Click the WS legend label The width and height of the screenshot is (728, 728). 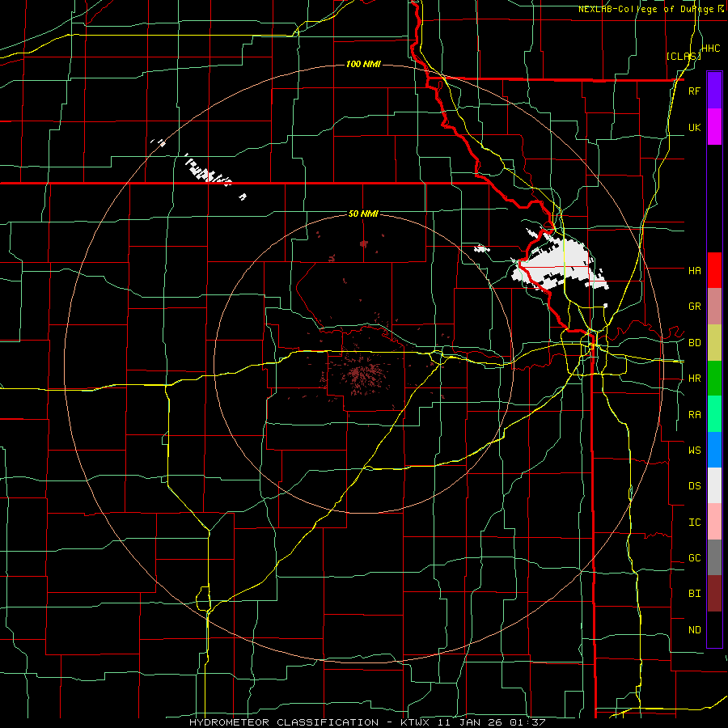pyautogui.click(x=694, y=450)
